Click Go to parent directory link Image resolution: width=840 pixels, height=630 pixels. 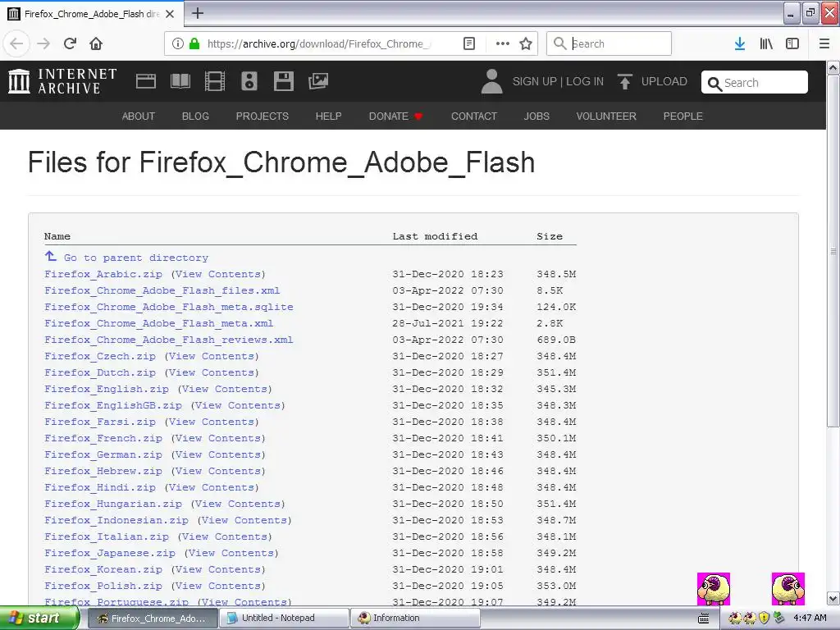(136, 258)
